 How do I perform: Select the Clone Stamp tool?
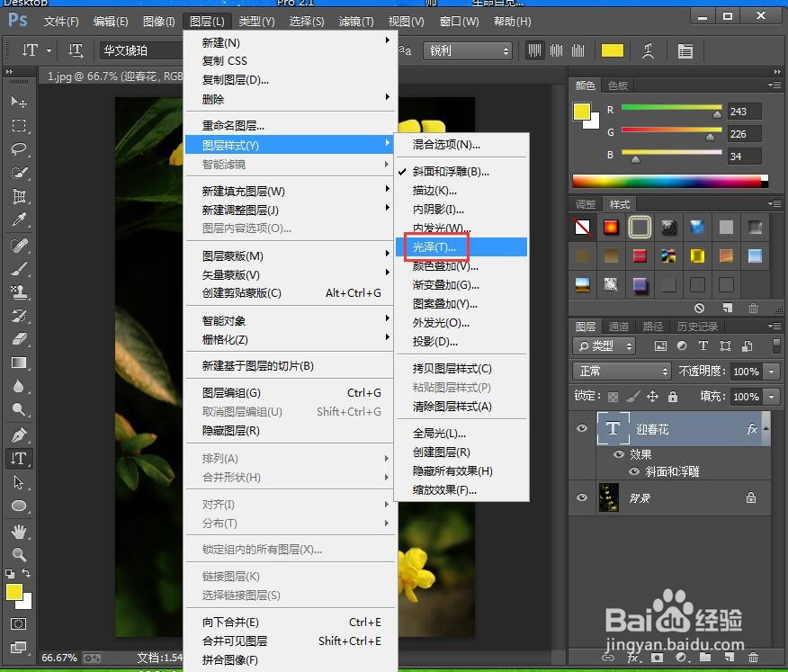coord(19,292)
